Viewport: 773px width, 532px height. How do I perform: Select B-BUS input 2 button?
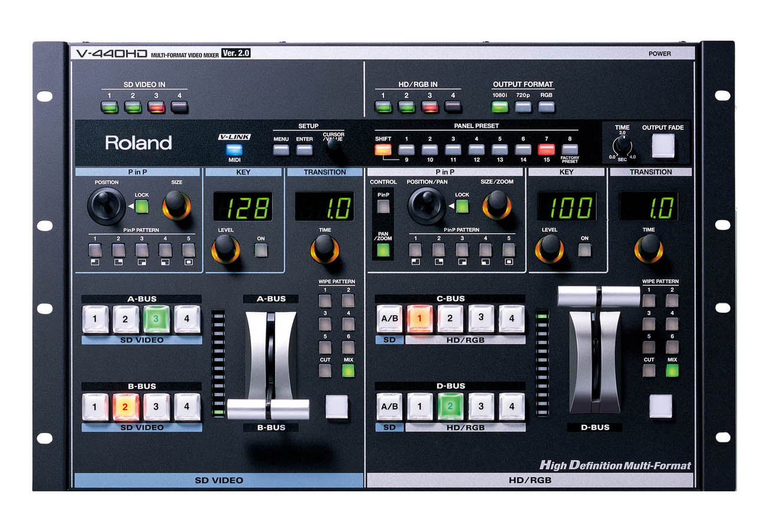125,407
